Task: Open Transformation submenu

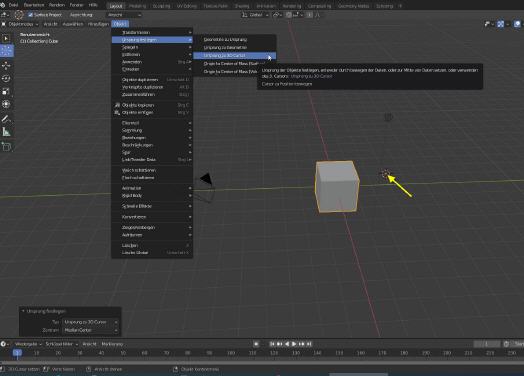Action: point(152,32)
